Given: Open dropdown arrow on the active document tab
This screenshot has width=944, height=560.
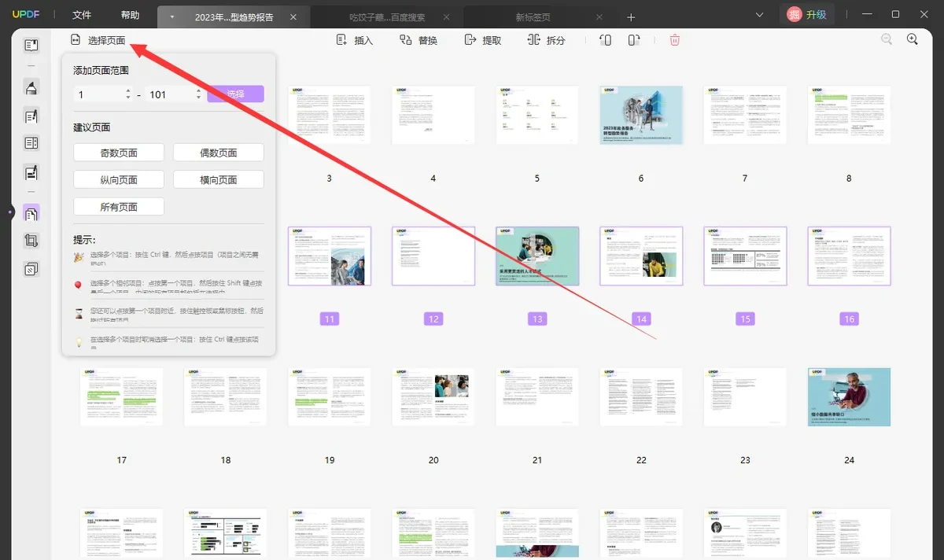Looking at the screenshot, I should (x=172, y=17).
